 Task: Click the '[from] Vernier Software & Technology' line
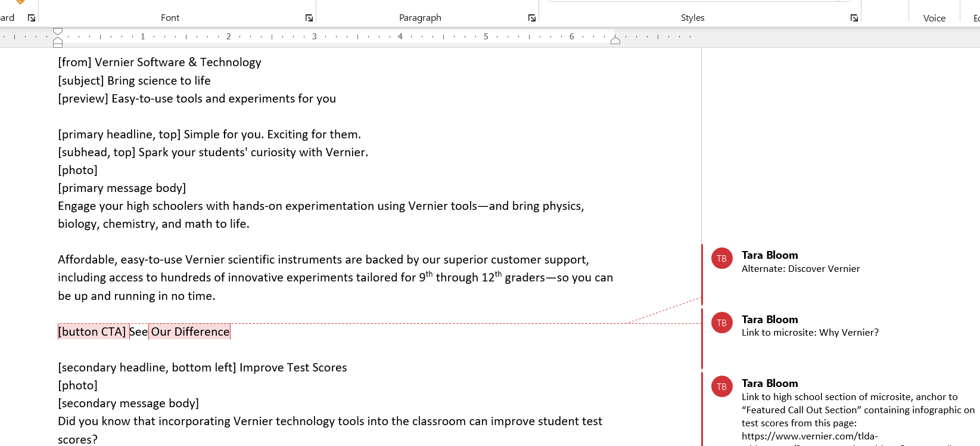point(160,62)
